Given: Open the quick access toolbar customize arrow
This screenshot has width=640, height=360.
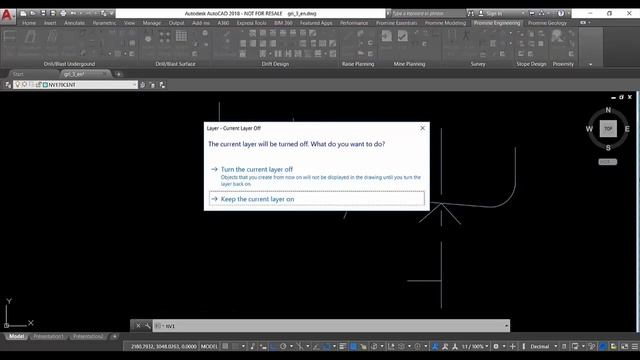Looking at the screenshot, I should (111, 13).
